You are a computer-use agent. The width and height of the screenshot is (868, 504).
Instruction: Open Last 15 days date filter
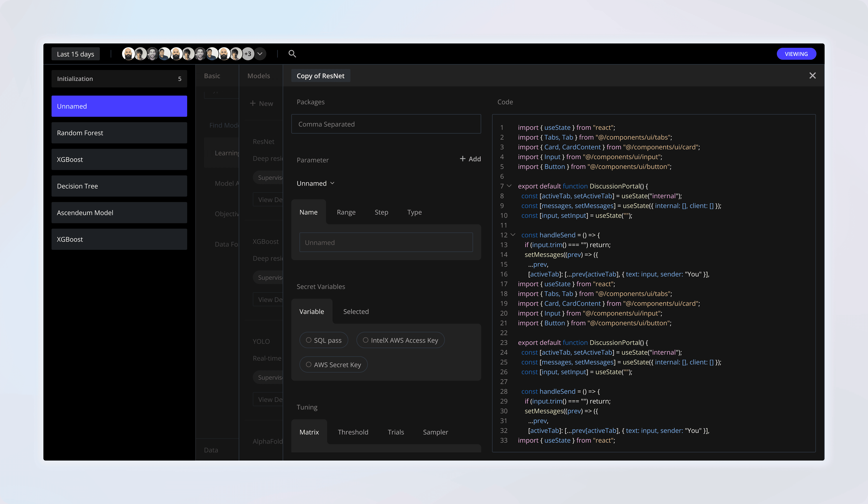[75, 54]
